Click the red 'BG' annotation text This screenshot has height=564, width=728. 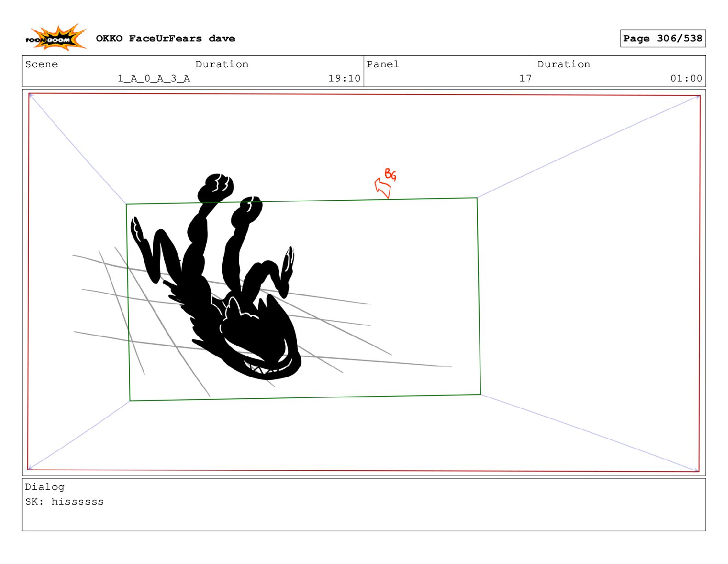(x=390, y=174)
